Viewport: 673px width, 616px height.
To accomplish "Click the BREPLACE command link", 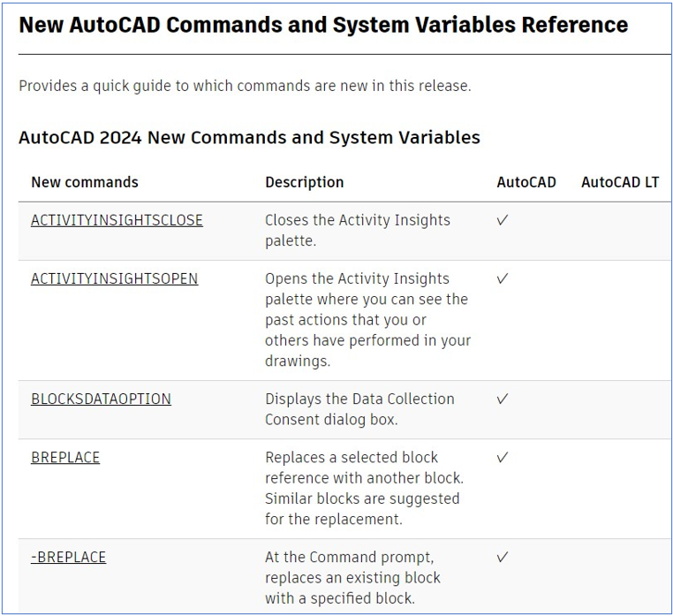I will [x=65, y=457].
